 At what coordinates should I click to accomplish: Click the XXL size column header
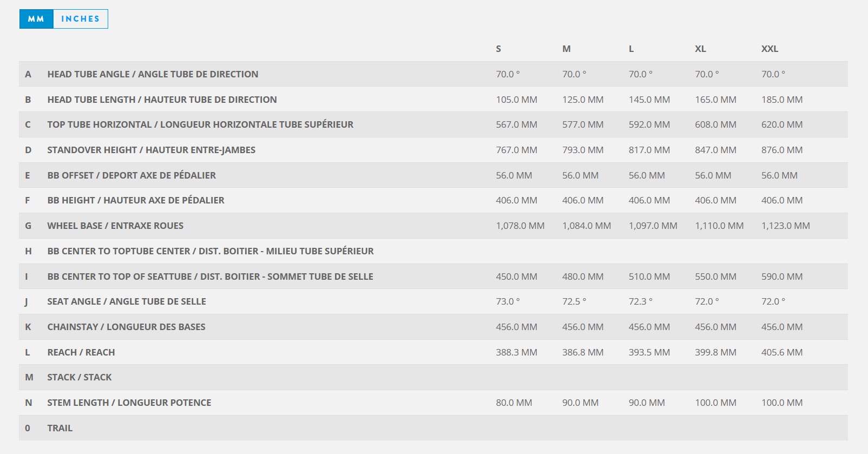click(770, 49)
